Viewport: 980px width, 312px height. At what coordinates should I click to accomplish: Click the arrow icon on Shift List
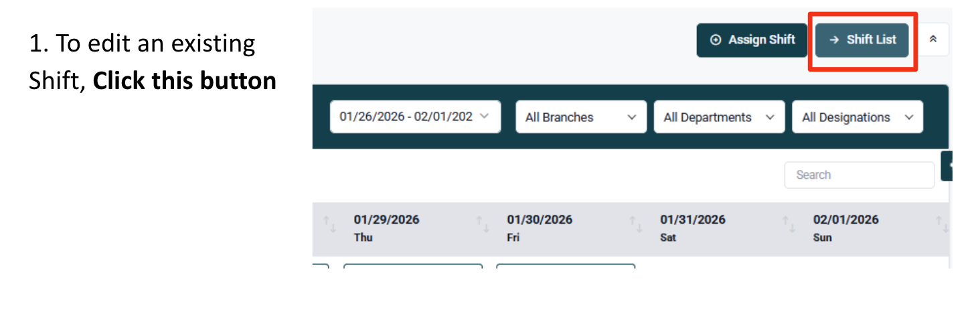[x=834, y=40]
